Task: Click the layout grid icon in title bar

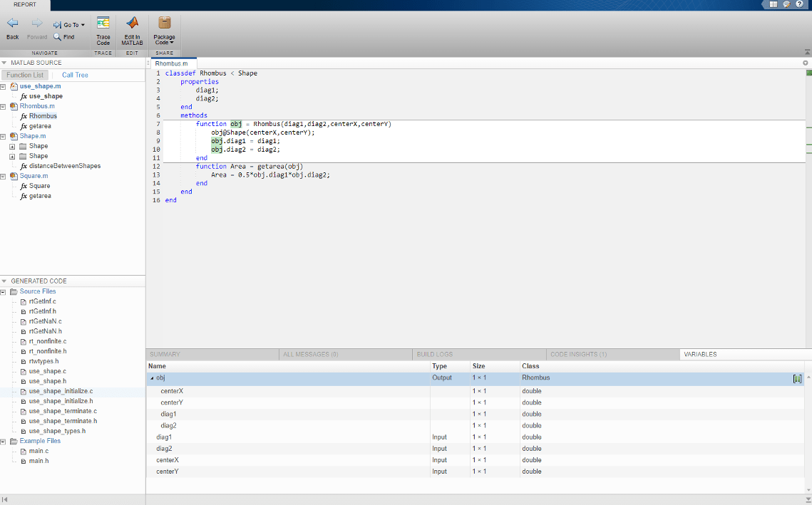Action: point(774,4)
